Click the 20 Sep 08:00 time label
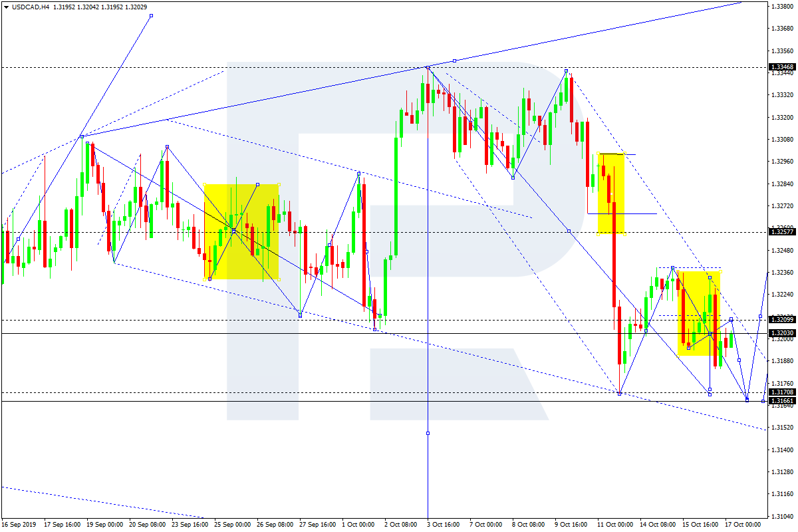 pyautogui.click(x=149, y=525)
